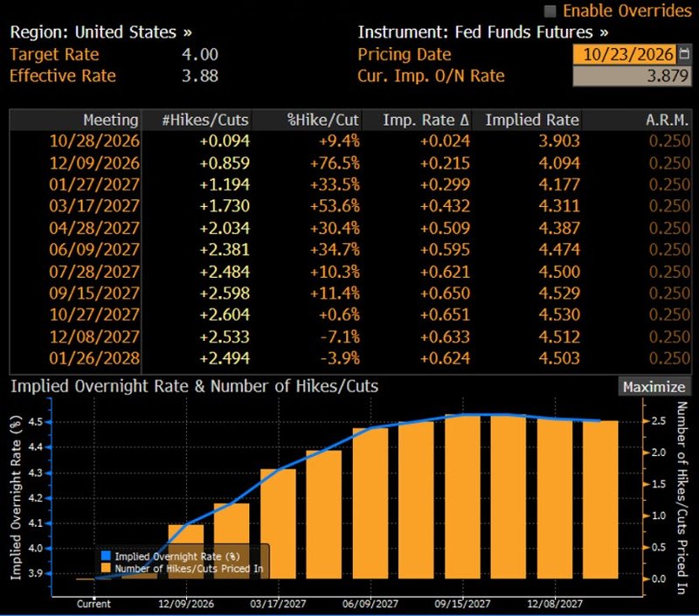Click the 09/15/2027 chart axis label
This screenshot has width=699, height=616.
[x=463, y=604]
